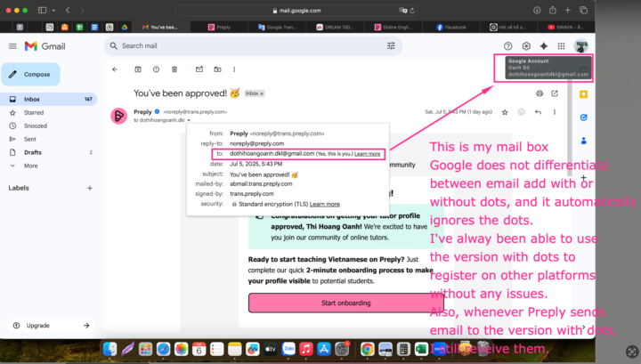This screenshot has height=364, width=641.
Task: Open the Gmail main menu hamburger
Action: pyautogui.click(x=12, y=46)
